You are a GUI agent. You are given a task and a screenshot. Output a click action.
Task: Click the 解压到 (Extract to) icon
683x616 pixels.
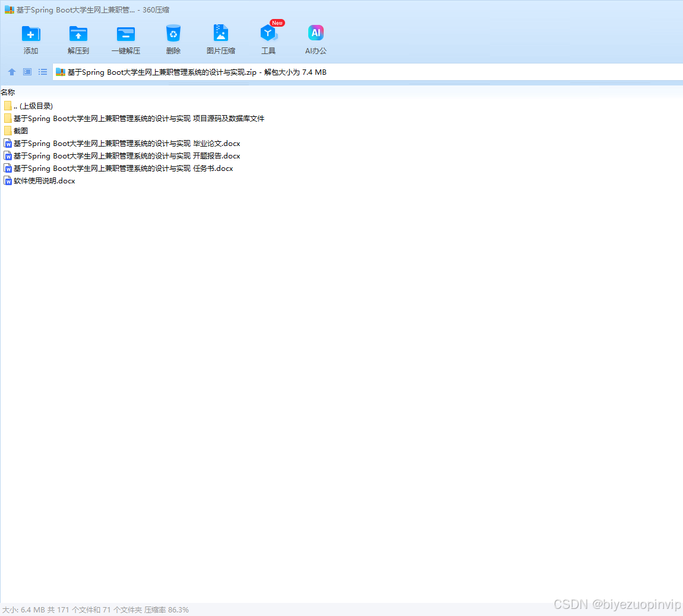[x=78, y=33]
